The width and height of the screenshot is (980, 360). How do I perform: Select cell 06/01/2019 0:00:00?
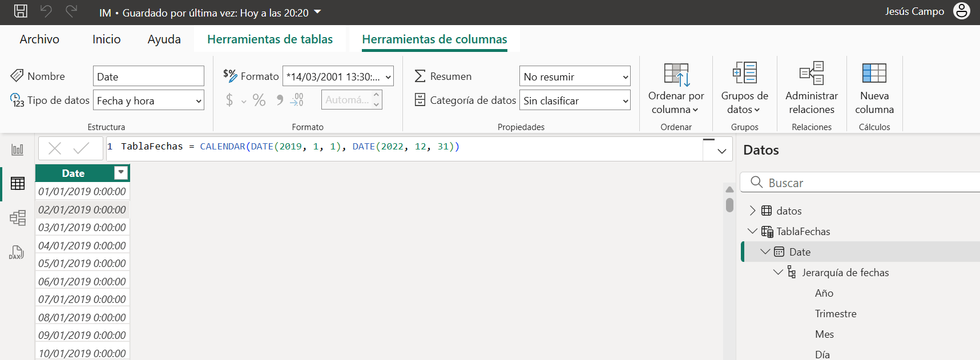82,281
